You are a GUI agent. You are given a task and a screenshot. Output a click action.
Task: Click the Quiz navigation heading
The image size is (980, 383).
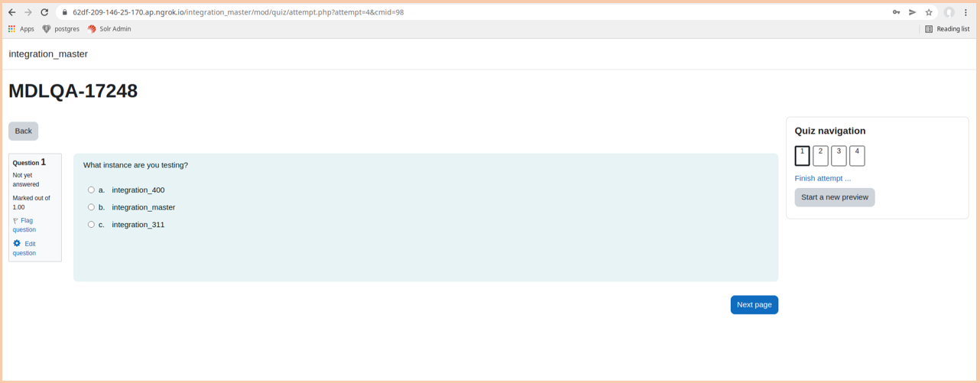pyautogui.click(x=830, y=131)
